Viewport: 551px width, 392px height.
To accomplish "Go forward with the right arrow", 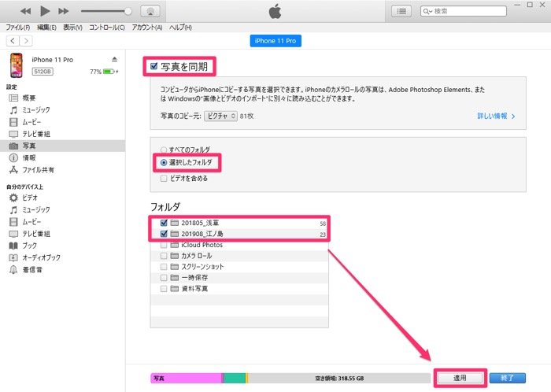I will [26, 41].
